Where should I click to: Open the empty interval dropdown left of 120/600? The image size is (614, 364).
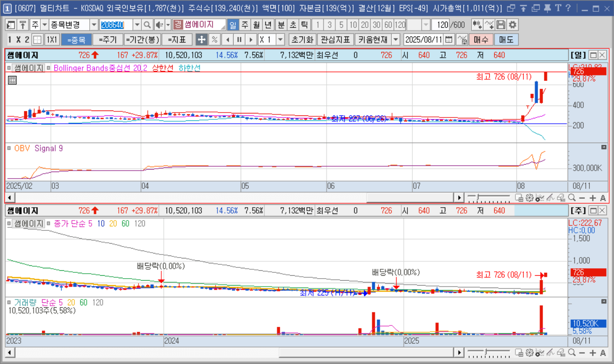click(x=426, y=25)
